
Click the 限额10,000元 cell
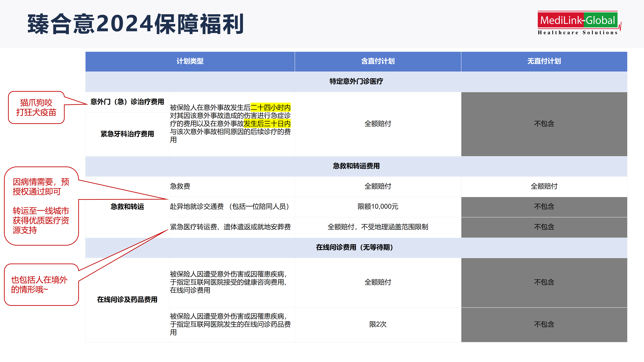pos(378,207)
